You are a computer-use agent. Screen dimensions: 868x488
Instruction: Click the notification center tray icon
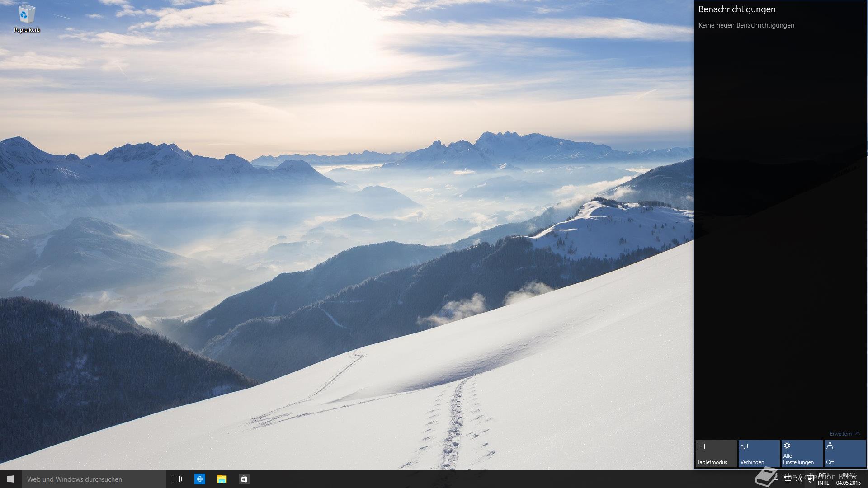(x=809, y=479)
